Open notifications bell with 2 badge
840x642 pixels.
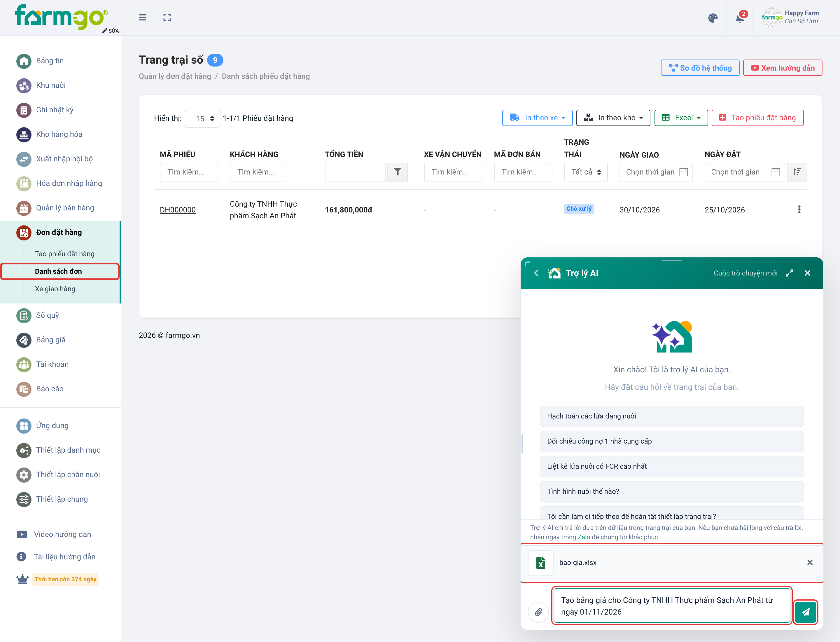[x=740, y=18]
